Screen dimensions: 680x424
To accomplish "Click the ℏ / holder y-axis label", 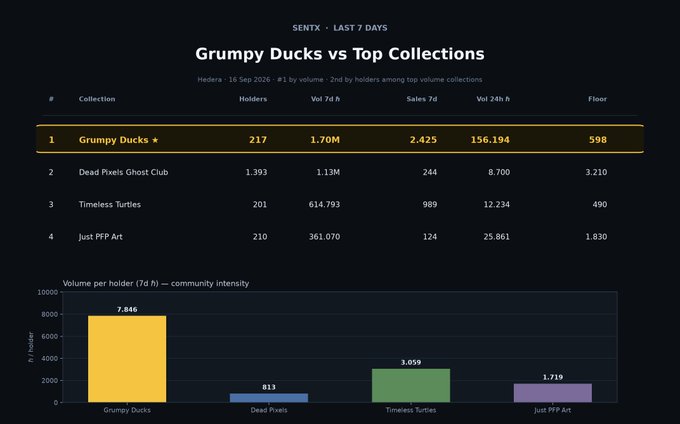I will pos(31,347).
